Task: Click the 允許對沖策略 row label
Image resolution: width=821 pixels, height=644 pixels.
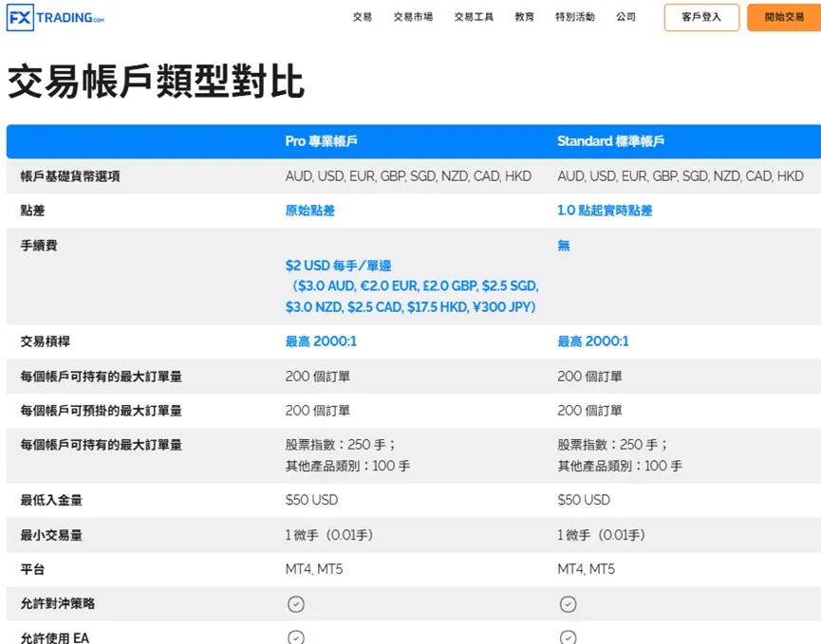Action: 58,604
